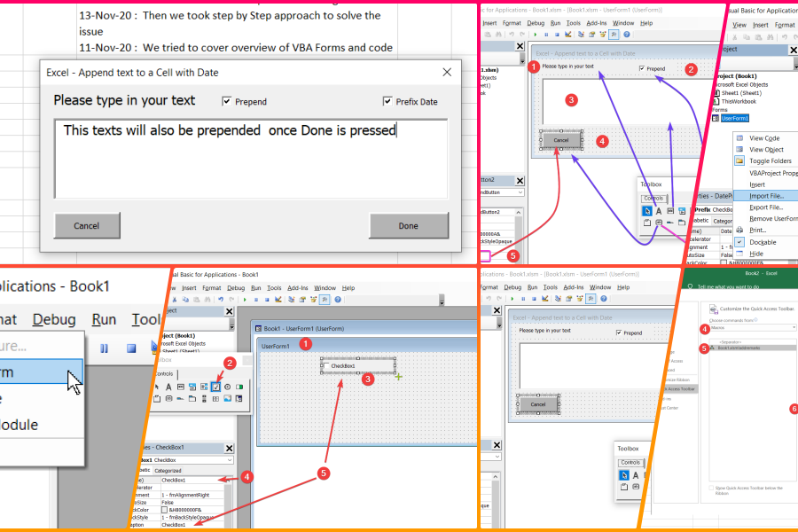Click the Reset (stop) icon in the enlarged toolbar
798x532 pixels.
point(131,348)
